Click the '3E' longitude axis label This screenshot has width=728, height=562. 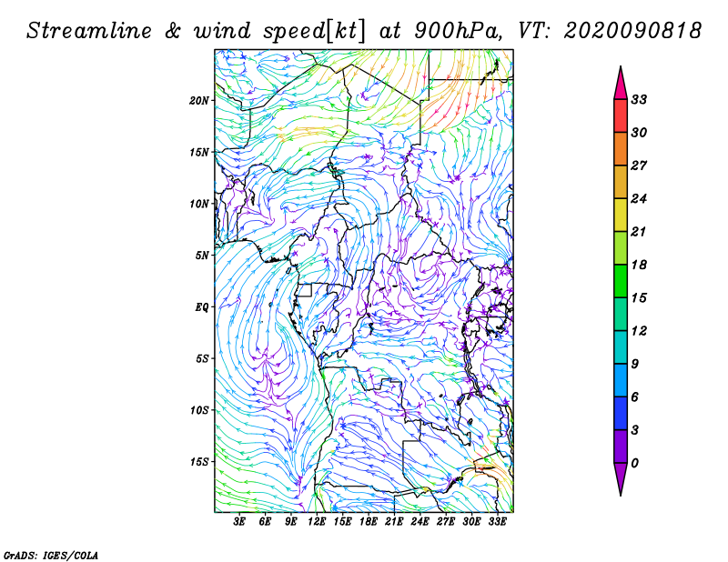239,522
